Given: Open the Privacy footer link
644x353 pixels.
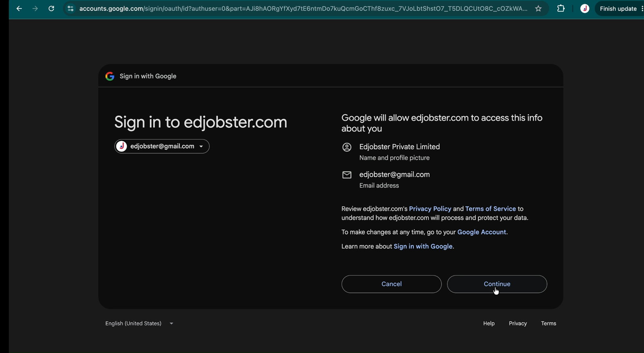Looking at the screenshot, I should pyautogui.click(x=518, y=324).
